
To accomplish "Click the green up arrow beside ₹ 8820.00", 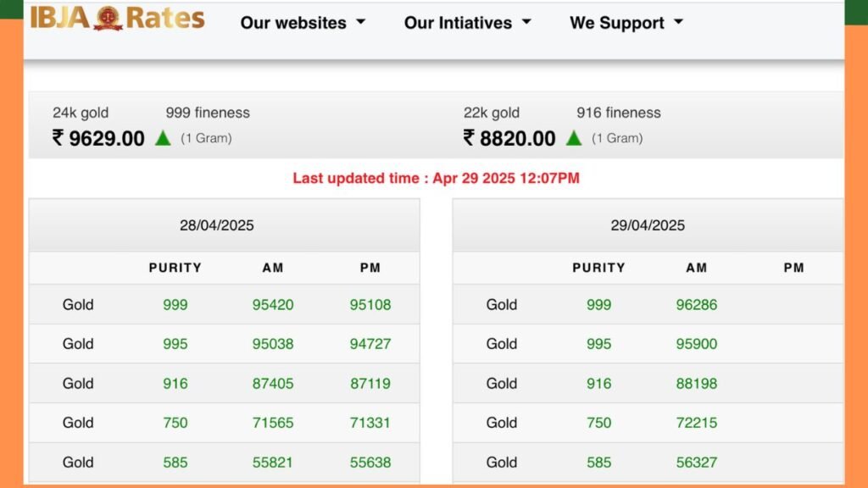I will (574, 138).
